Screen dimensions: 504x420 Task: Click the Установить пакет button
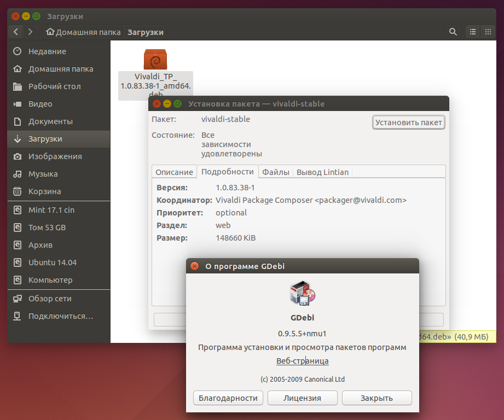(409, 122)
